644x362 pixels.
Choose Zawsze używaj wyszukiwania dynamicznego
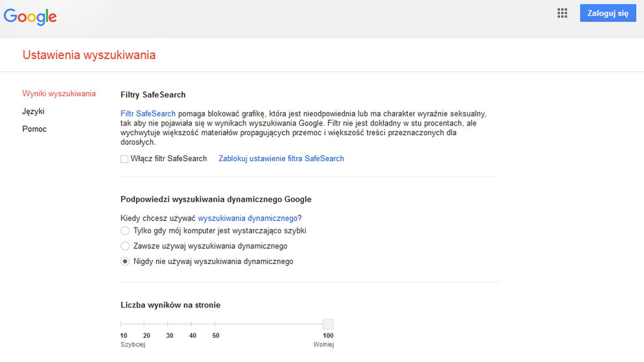point(125,246)
